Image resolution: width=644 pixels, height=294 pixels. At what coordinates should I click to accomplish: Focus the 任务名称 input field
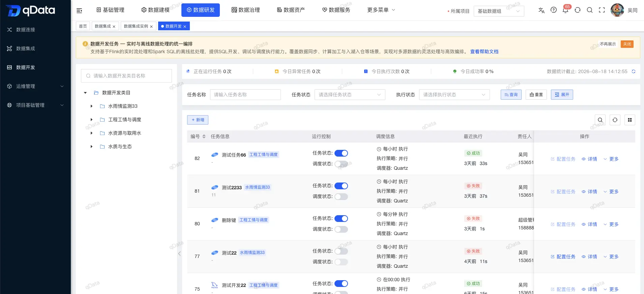coord(245,95)
